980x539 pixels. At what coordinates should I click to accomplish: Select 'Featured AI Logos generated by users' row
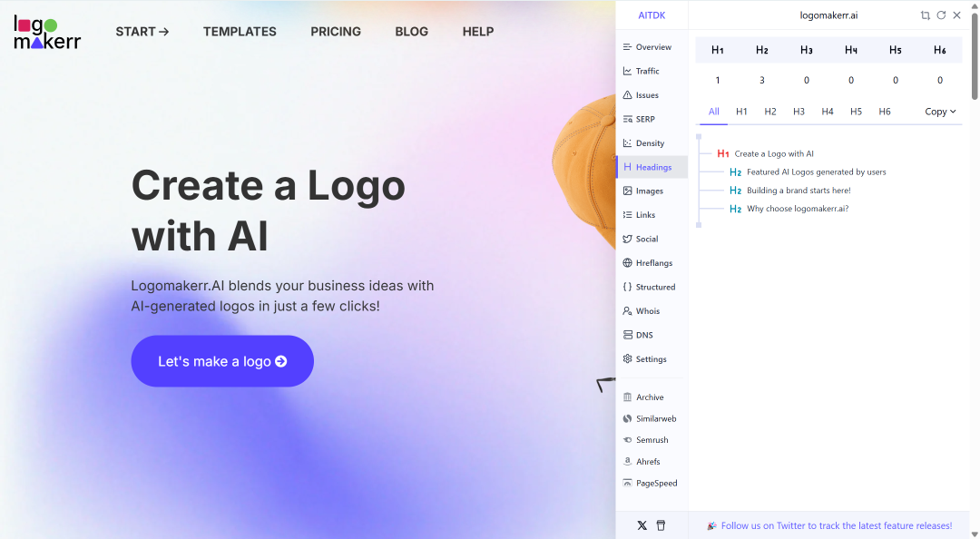pyautogui.click(x=808, y=172)
